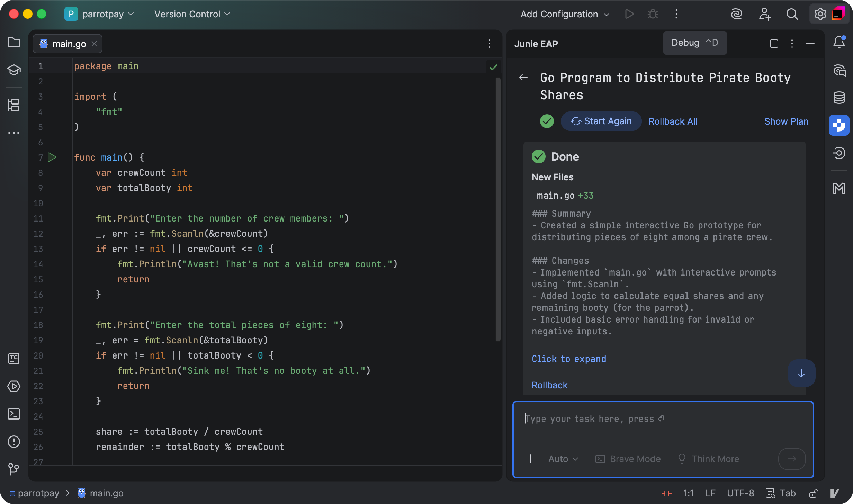Open the Terminal tool window
This screenshot has width=853, height=504.
14,414
